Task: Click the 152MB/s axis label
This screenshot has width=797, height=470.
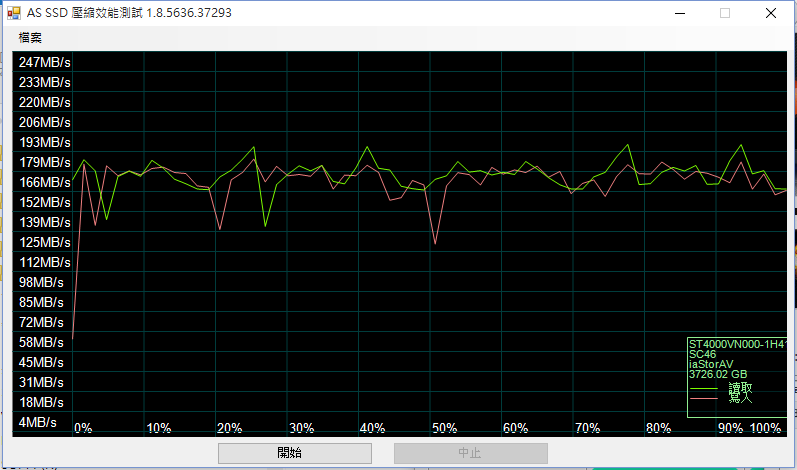Action: (x=45, y=202)
